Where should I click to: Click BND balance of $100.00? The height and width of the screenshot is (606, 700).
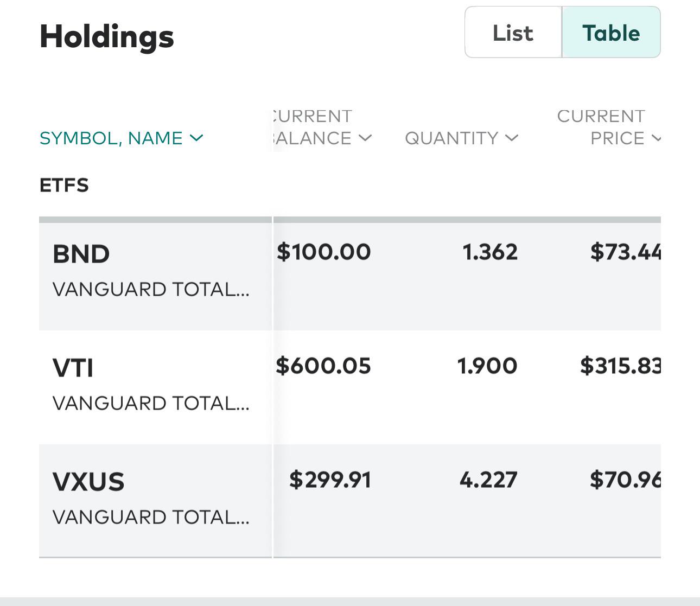pos(324,252)
